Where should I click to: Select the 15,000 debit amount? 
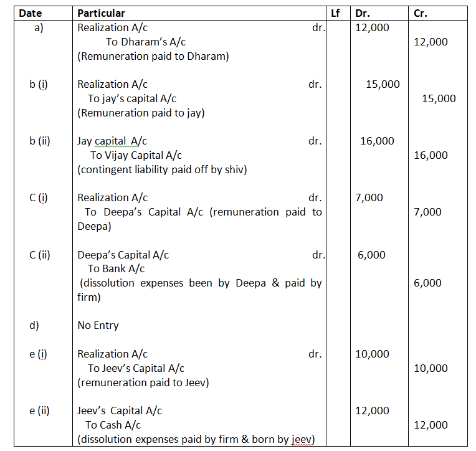click(383, 84)
